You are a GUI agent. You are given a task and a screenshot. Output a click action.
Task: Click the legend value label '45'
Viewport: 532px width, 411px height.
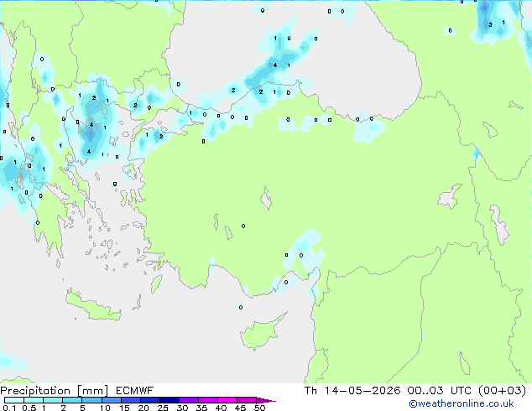[240, 408]
